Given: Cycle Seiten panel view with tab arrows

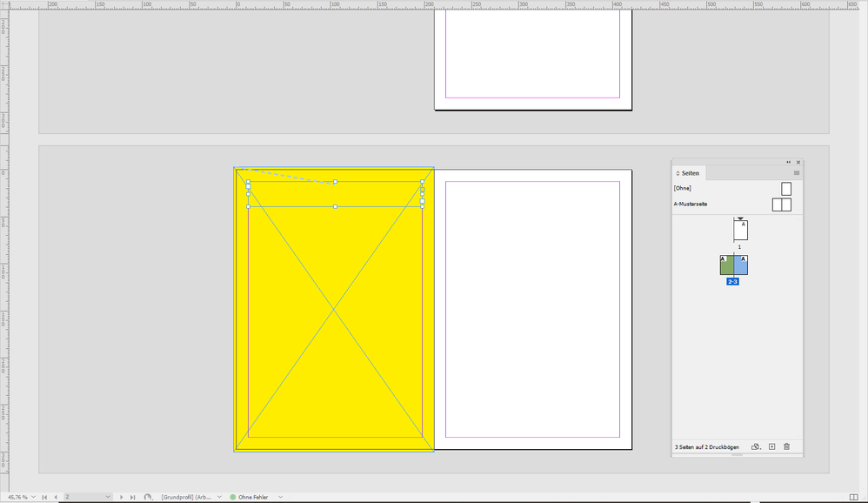Looking at the screenshot, I should tap(678, 173).
